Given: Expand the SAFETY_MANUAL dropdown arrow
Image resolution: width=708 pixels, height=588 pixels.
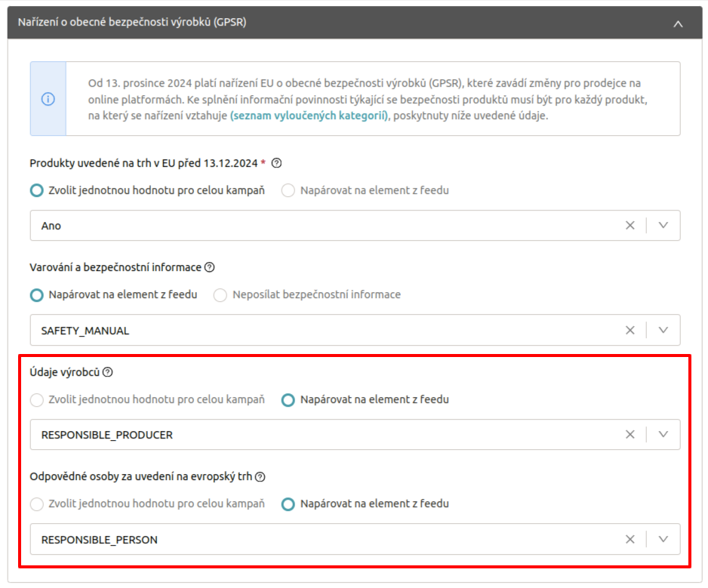Looking at the screenshot, I should (663, 330).
